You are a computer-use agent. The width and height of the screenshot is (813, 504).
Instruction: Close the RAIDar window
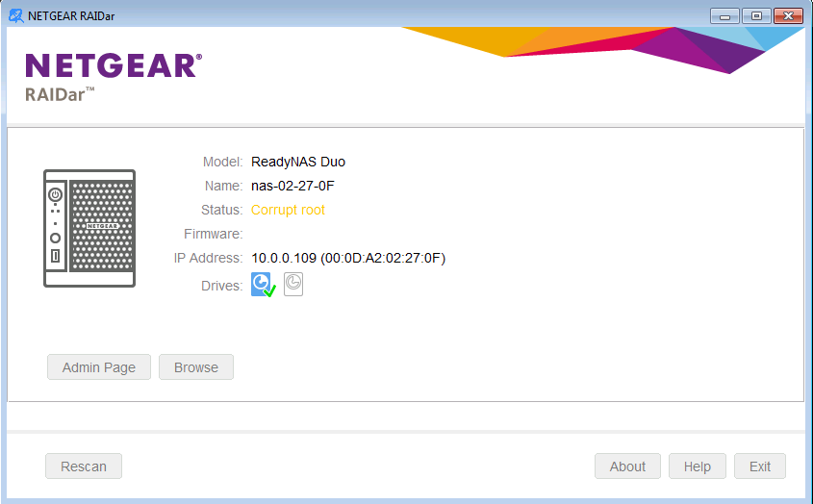pos(788,16)
